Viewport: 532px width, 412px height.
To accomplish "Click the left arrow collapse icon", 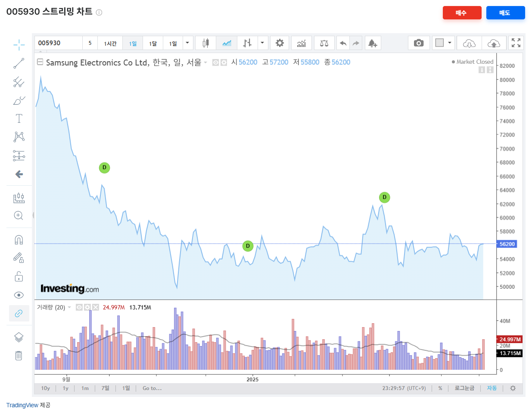I will point(19,174).
